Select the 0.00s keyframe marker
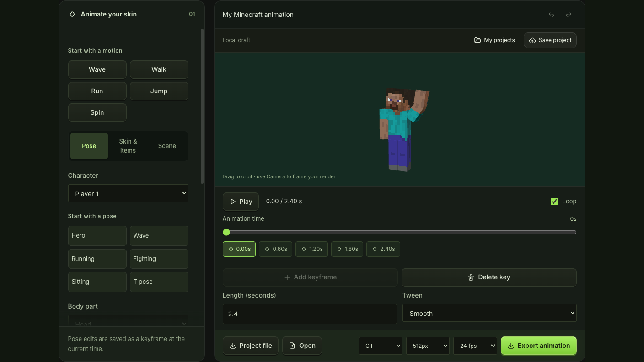 (x=239, y=249)
